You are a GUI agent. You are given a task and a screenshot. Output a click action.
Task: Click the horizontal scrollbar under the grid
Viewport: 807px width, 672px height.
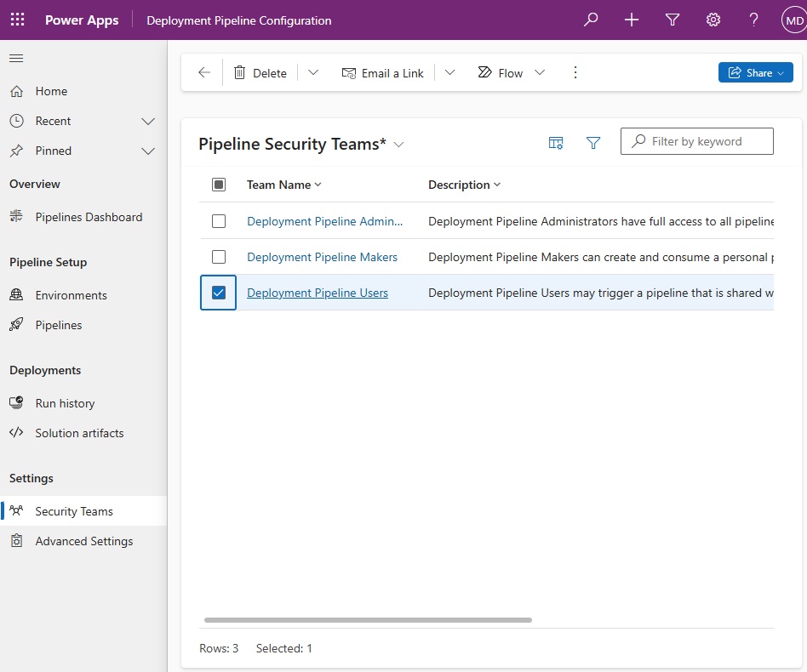368,620
